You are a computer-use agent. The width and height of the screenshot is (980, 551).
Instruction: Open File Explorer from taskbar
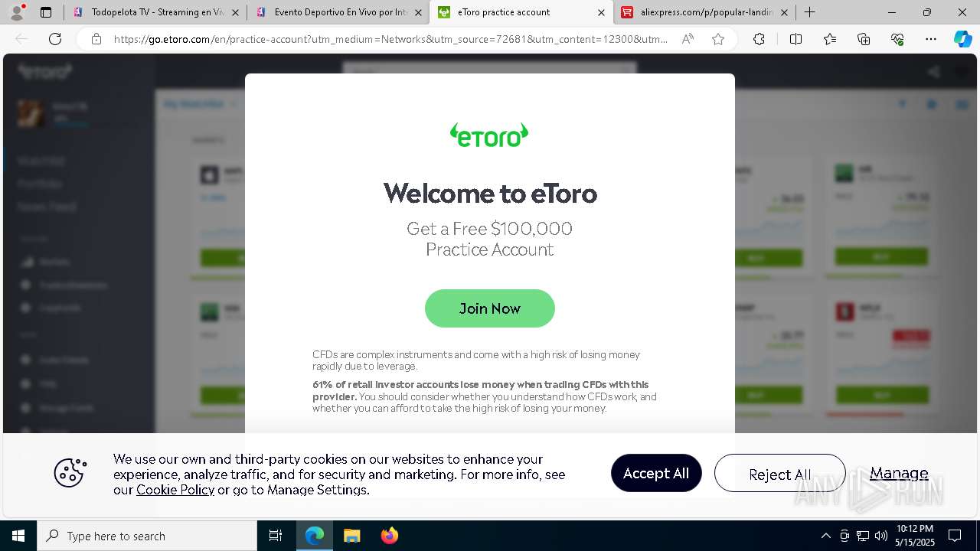pos(351,536)
